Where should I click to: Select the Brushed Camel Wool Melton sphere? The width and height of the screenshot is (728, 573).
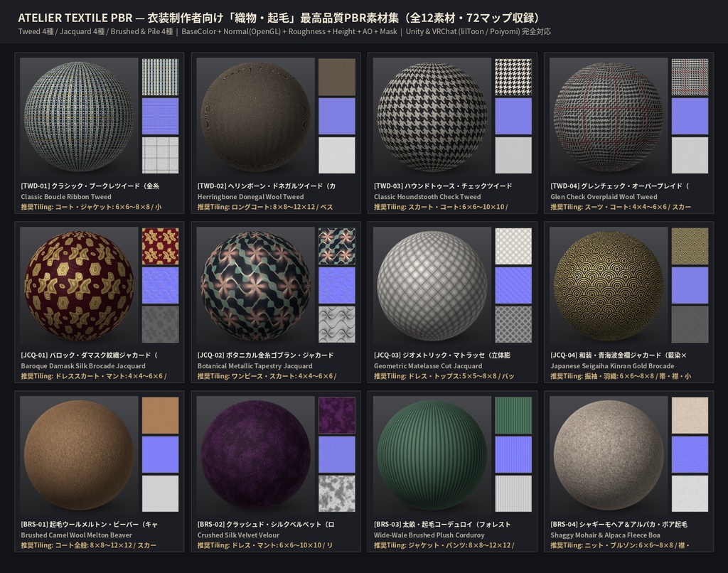79,454
